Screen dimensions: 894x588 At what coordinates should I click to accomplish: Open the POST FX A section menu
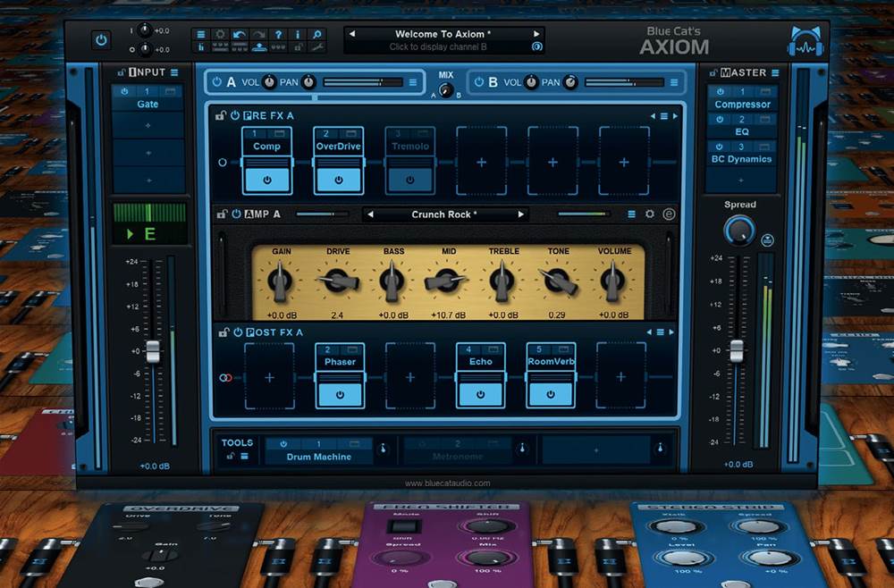[661, 332]
